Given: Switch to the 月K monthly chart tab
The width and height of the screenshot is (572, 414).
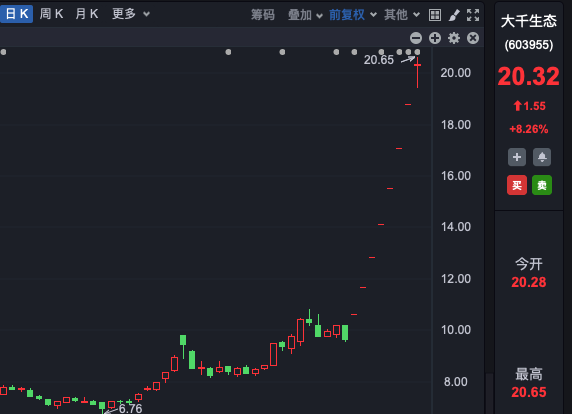Looking at the screenshot, I should pyautogui.click(x=87, y=14).
